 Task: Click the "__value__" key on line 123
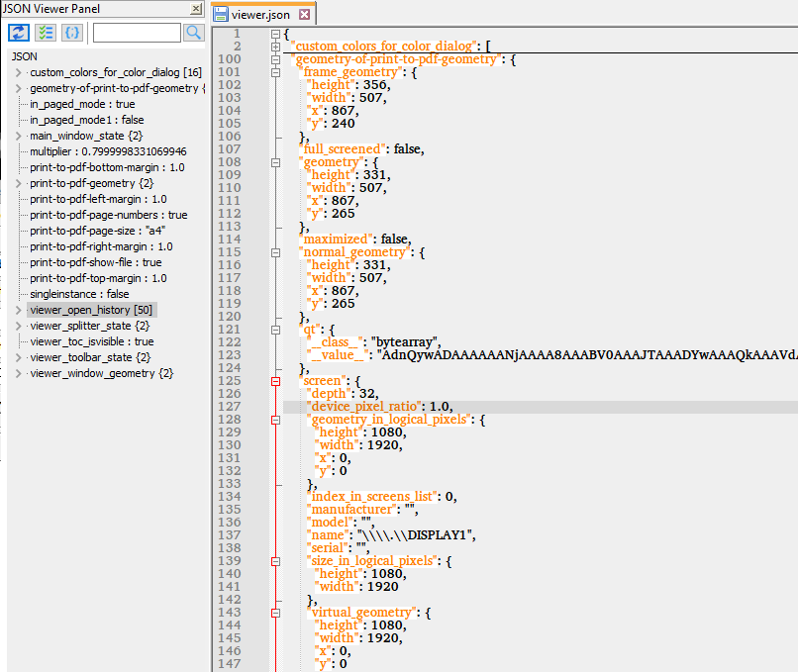point(338,354)
